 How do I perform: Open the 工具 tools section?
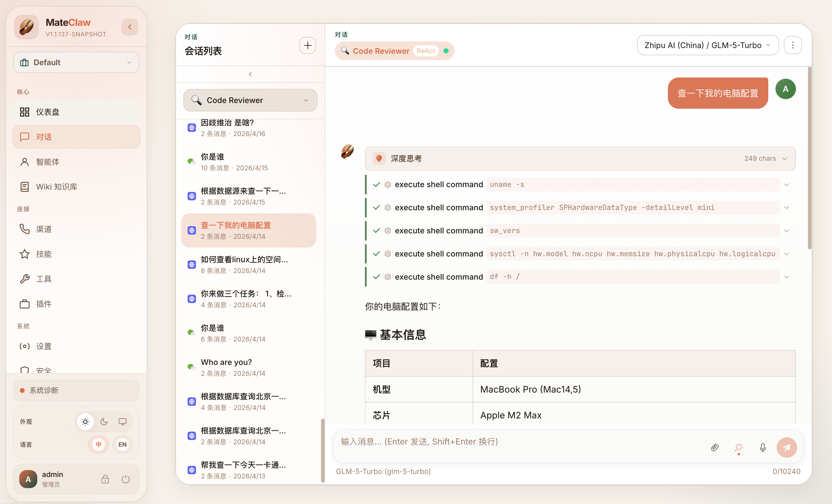pyautogui.click(x=44, y=279)
